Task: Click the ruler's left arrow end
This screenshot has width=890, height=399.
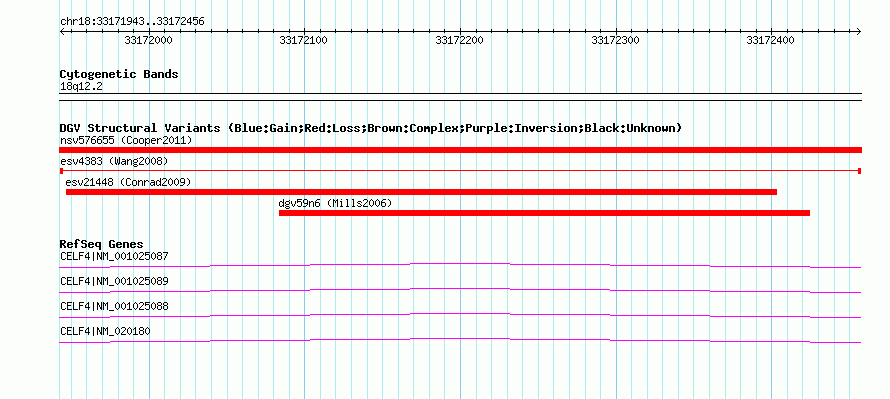Action: pos(62,32)
